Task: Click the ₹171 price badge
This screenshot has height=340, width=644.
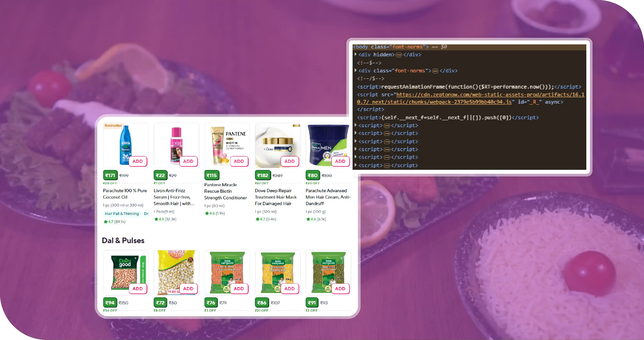Action: tap(110, 175)
